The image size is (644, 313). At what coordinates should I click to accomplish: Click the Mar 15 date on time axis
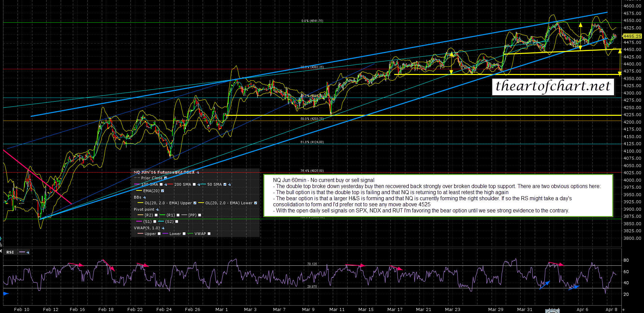pyautogui.click(x=366, y=309)
